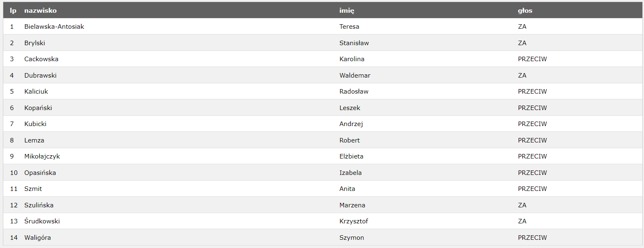Image resolution: width=644 pixels, height=248 pixels.
Task: Select the Mikołajczyk surname cell
Action: 42,156
